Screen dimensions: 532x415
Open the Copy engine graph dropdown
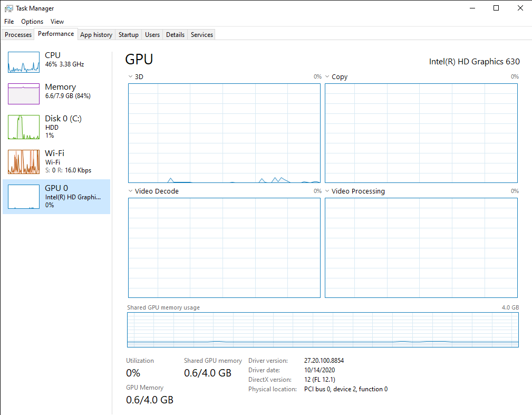click(327, 76)
